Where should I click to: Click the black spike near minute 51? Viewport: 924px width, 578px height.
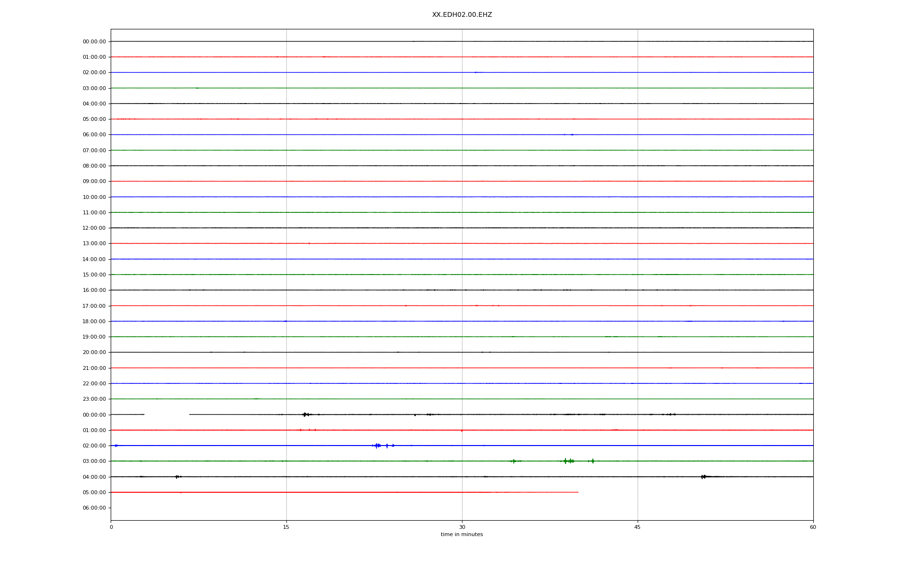tap(703, 477)
